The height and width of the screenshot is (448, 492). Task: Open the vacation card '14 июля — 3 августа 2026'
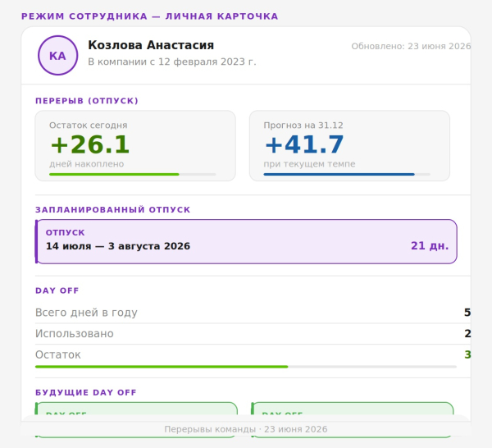[x=246, y=241]
